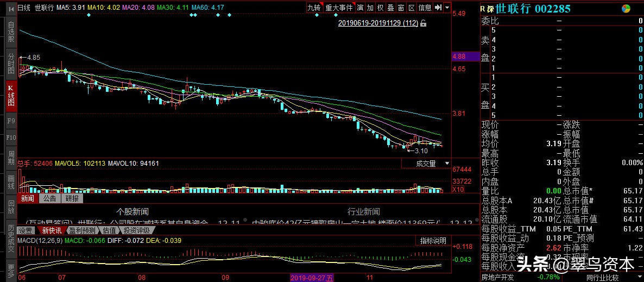Image resolution: width=644 pixels, height=282 pixels.
Task: Click the 区 range toolbar button
Action: click(411, 8)
